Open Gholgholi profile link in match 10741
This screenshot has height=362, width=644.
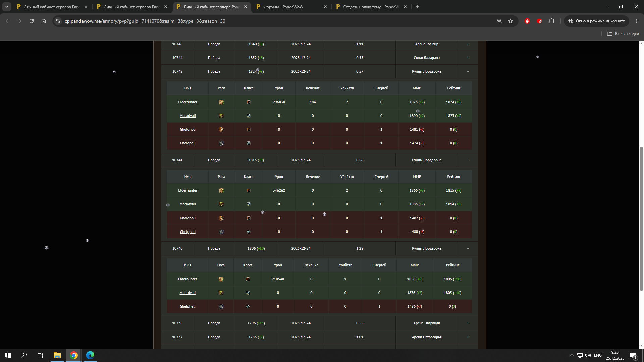click(x=187, y=218)
